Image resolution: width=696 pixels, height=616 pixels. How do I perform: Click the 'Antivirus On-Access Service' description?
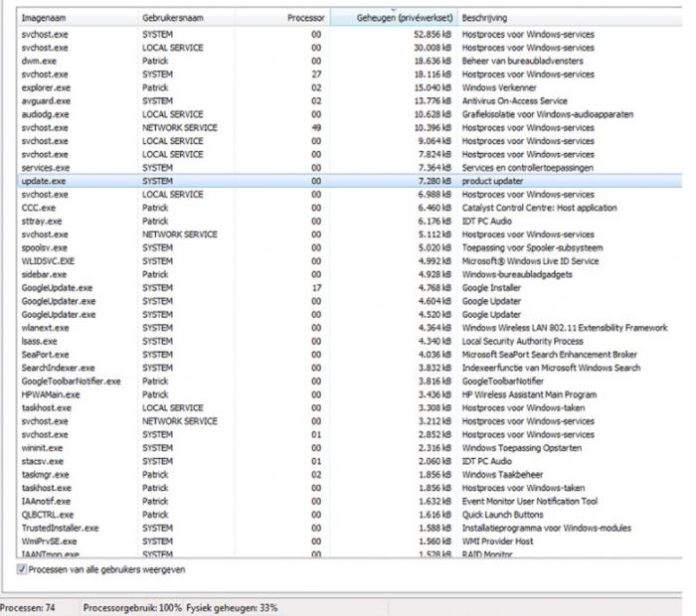coord(514,101)
